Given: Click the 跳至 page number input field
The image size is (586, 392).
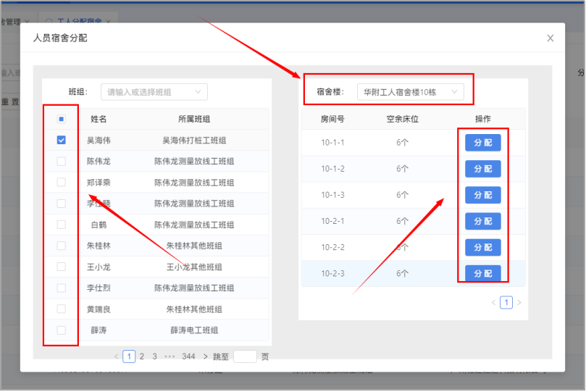Looking at the screenshot, I should coord(245,356).
